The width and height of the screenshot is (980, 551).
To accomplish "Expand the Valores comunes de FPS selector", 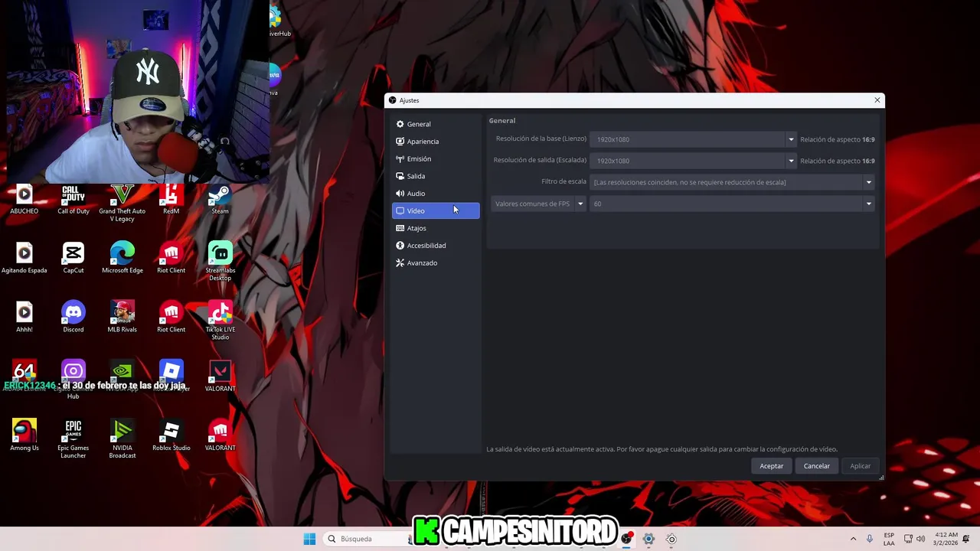I will (x=539, y=204).
